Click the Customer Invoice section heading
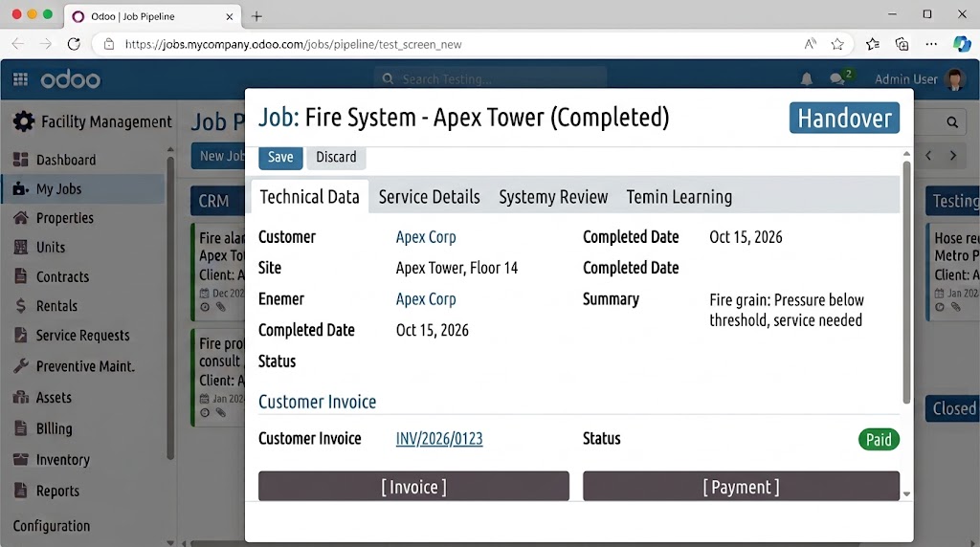The image size is (980, 547). point(318,402)
